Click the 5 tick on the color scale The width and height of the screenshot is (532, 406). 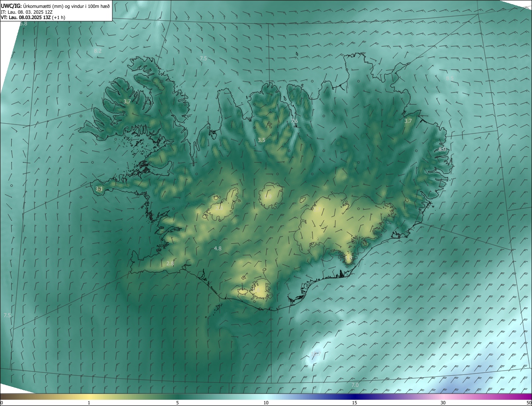point(177,403)
